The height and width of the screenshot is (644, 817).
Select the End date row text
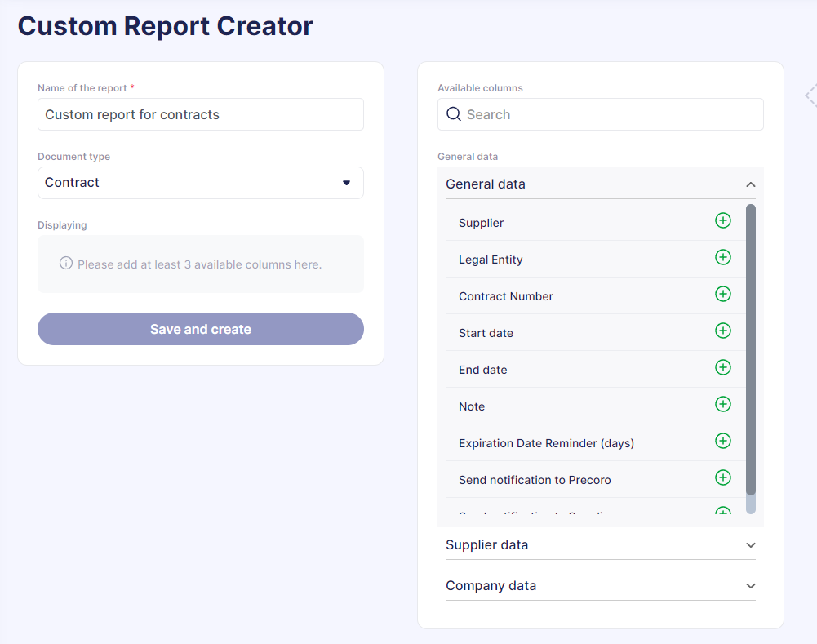pyautogui.click(x=482, y=370)
